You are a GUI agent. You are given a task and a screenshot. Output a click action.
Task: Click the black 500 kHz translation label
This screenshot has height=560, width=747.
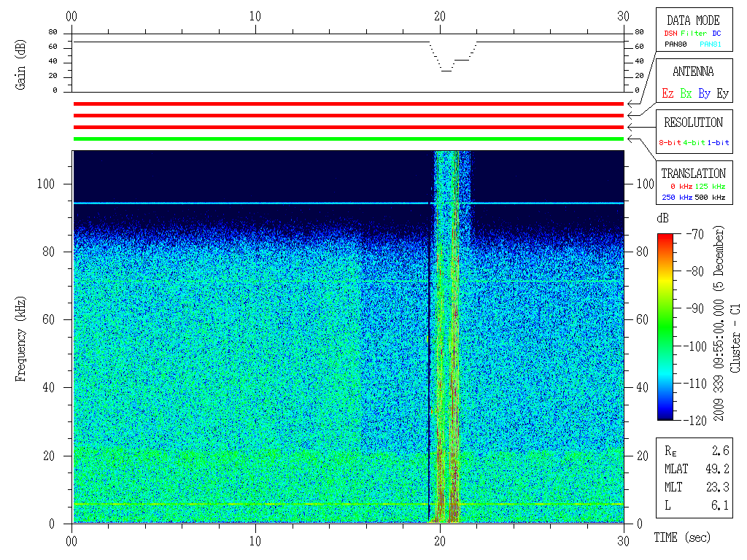(x=710, y=197)
